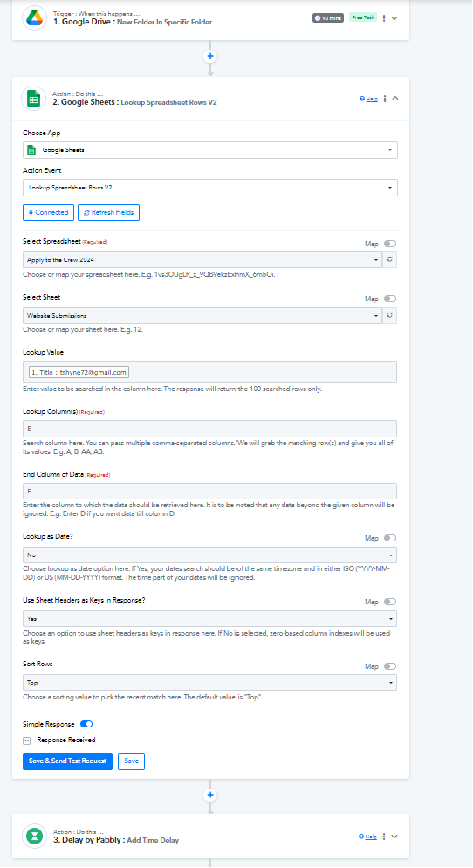The width and height of the screenshot is (473, 868).
Task: Click Save & Send Test Request
Action: point(67,761)
